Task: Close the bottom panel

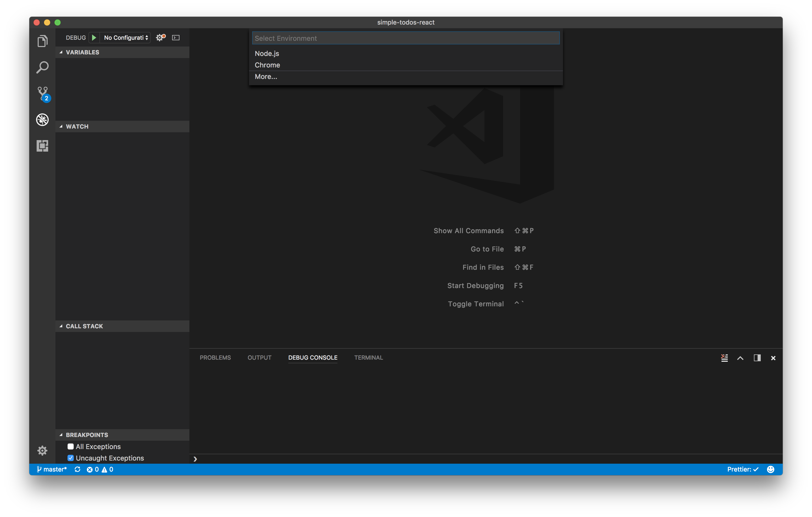Action: tap(773, 358)
